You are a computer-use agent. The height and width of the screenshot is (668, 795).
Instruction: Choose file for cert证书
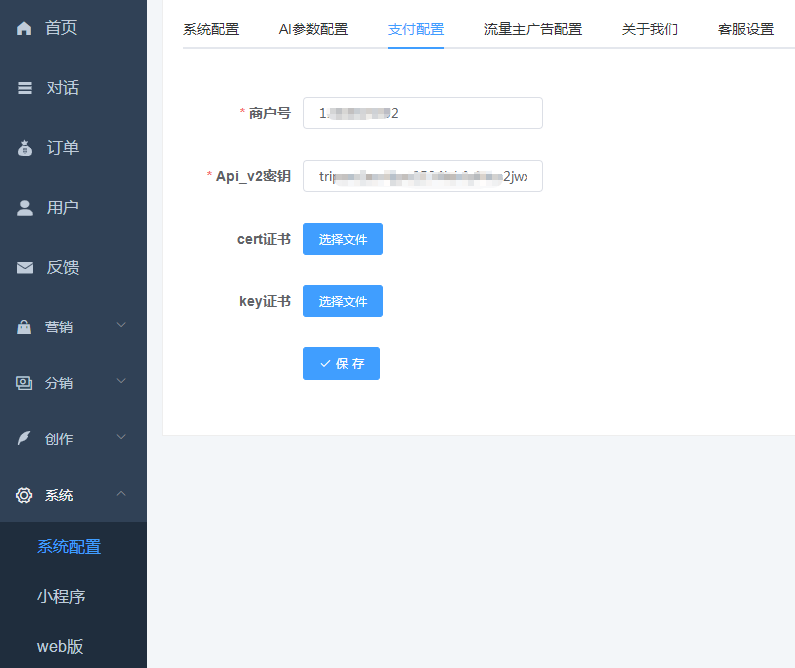pos(342,239)
